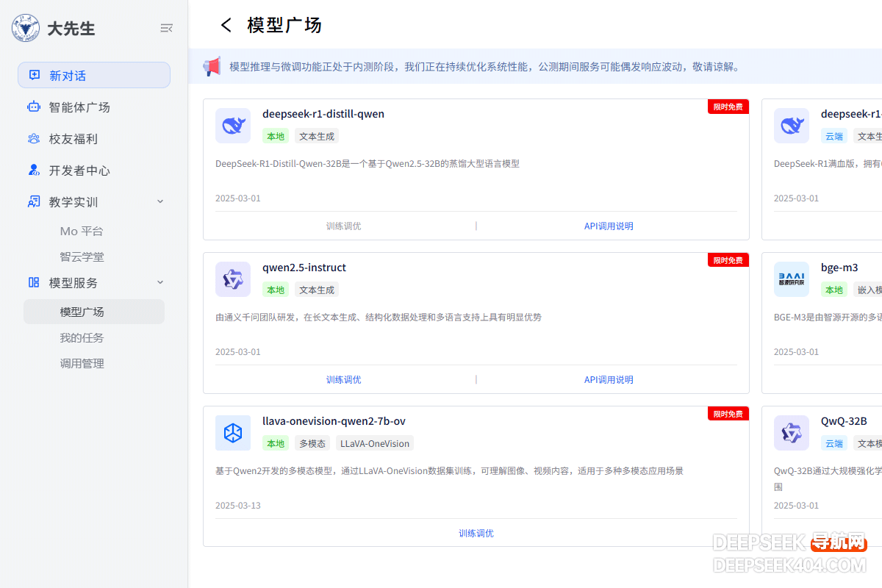Click the 多模态 tag on llava-onevision card
This screenshot has height=588, width=882.
click(x=312, y=443)
